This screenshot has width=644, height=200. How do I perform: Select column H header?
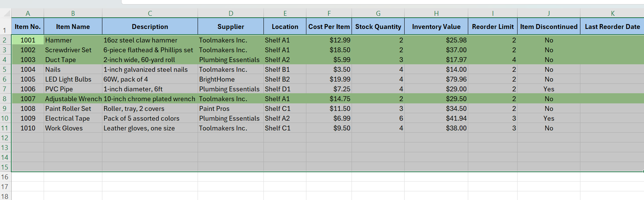pos(436,14)
